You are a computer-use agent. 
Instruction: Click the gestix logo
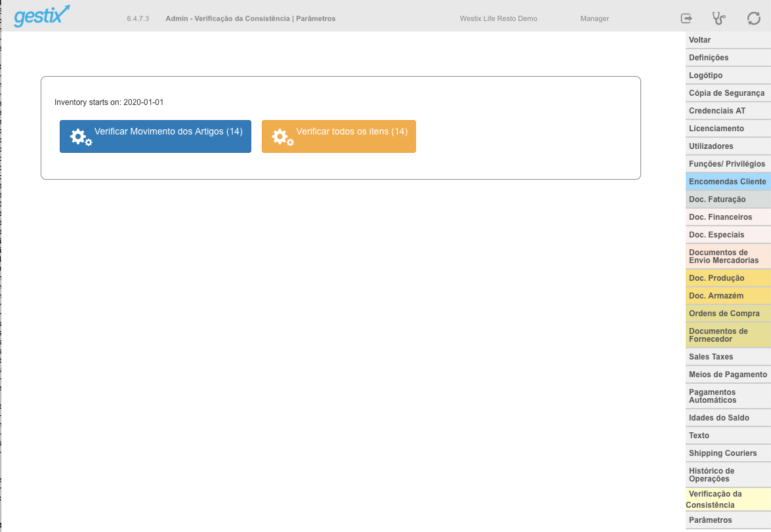42,16
